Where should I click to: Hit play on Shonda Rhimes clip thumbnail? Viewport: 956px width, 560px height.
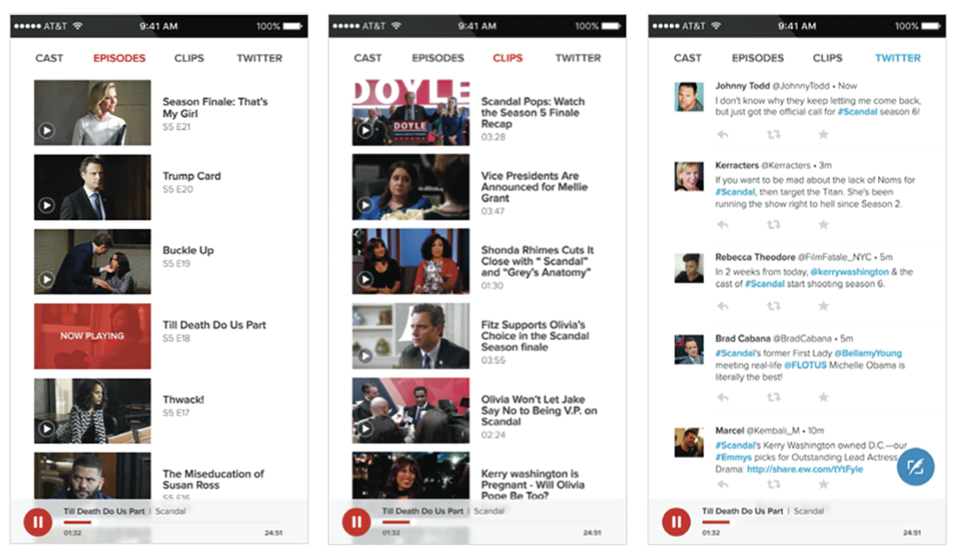pyautogui.click(x=366, y=280)
